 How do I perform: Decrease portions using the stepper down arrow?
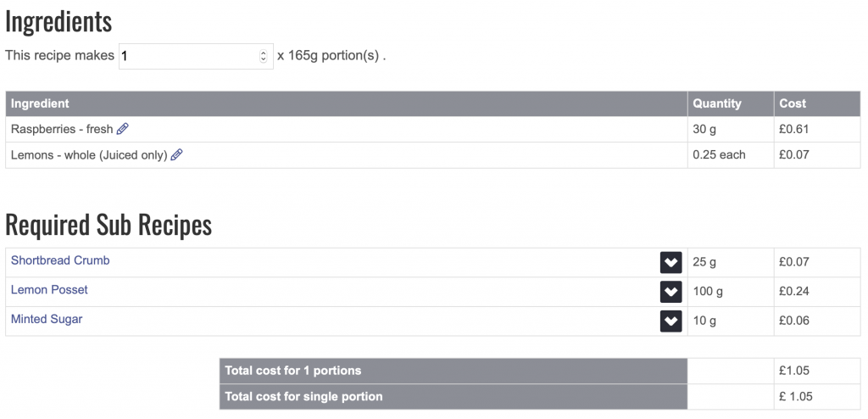pyautogui.click(x=264, y=59)
